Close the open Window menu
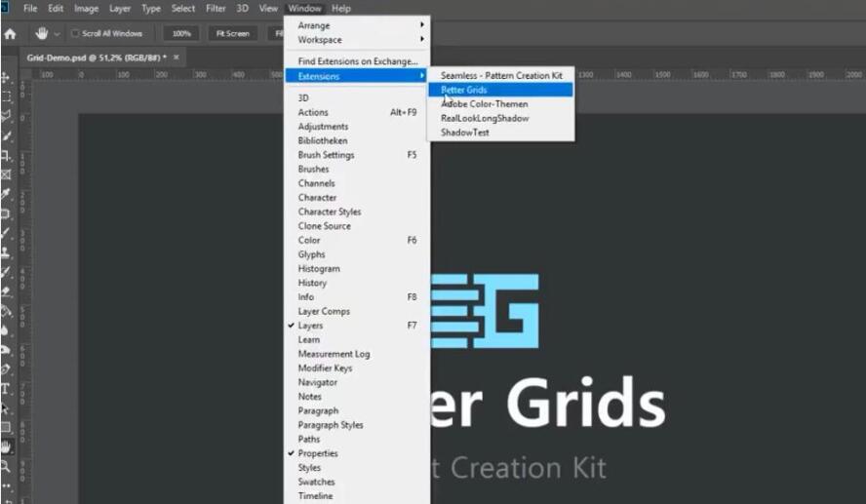 click(x=304, y=8)
